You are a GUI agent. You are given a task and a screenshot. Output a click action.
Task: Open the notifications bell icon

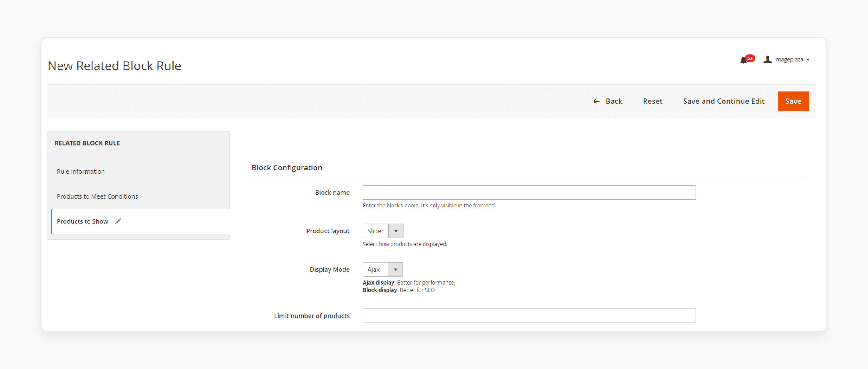743,60
